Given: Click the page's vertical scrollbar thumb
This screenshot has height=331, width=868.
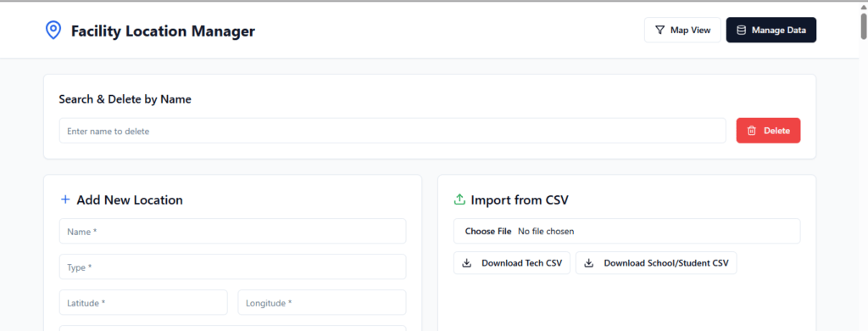Looking at the screenshot, I should [864, 26].
